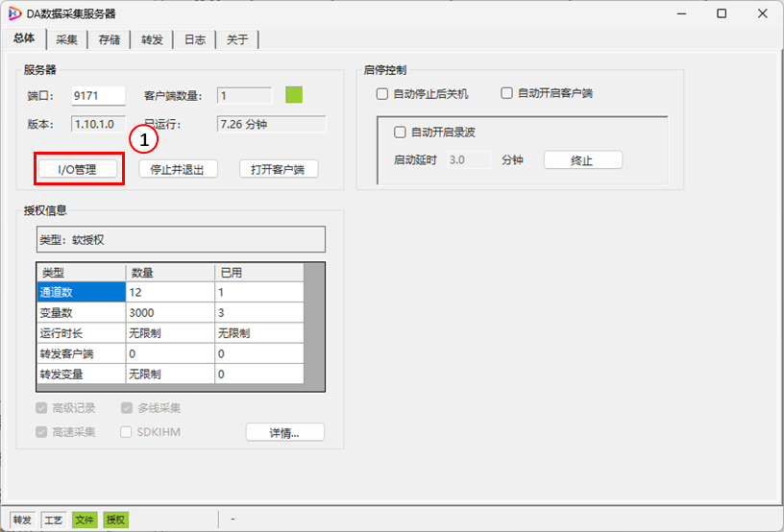Screen dimensions: 784x532
Task: Select the 总体 tab
Action: point(24,38)
